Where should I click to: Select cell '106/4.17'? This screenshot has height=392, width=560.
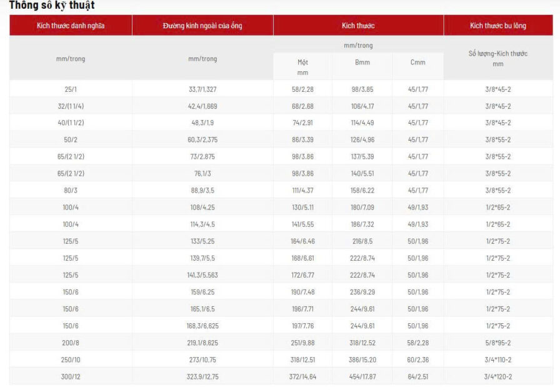coord(362,106)
